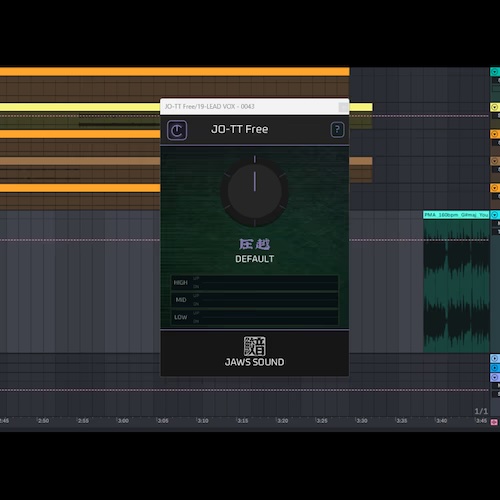Collapse the orange track below the brown track

pyautogui.click(x=495, y=188)
